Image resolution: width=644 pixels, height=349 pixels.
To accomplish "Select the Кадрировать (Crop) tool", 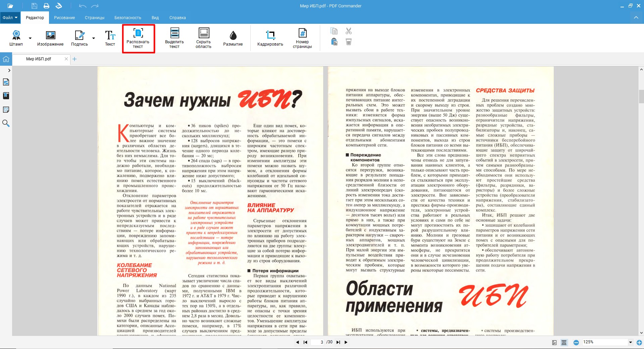I will point(270,38).
